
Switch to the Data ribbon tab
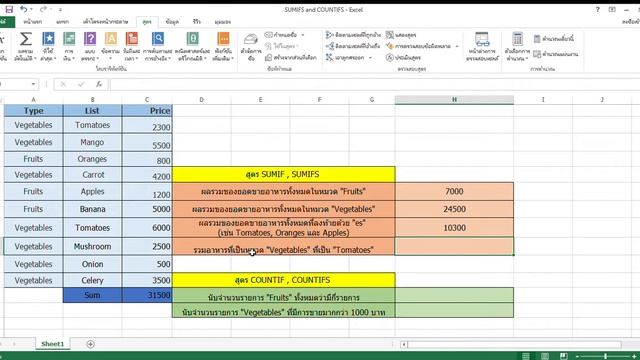pyautogui.click(x=172, y=22)
